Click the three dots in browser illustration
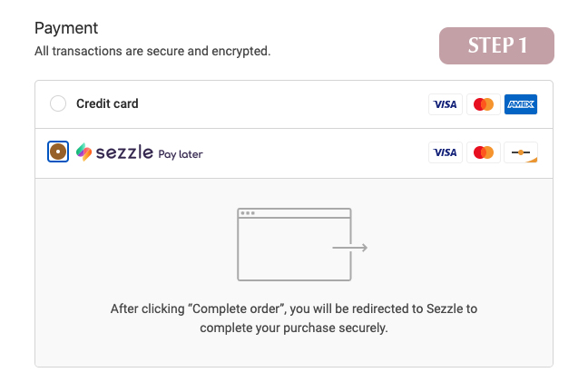 [x=248, y=213]
